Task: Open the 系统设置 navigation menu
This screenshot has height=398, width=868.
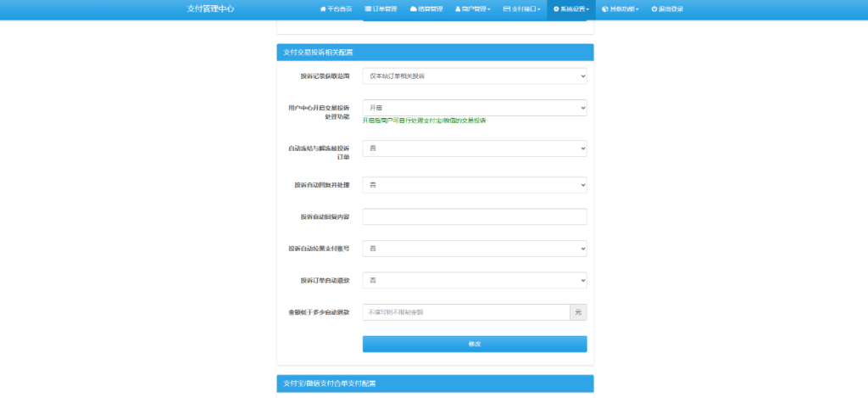Action: tap(575, 8)
